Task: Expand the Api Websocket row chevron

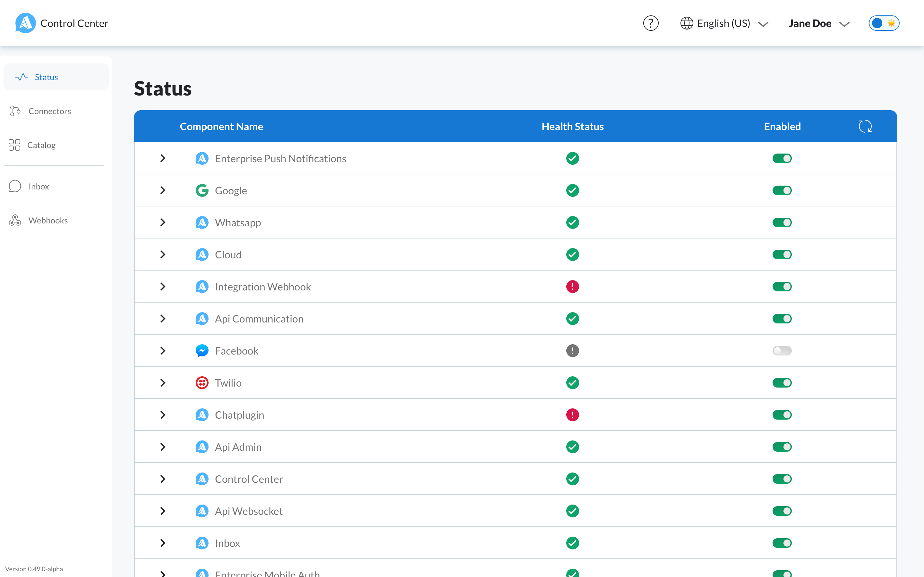Action: pos(163,511)
